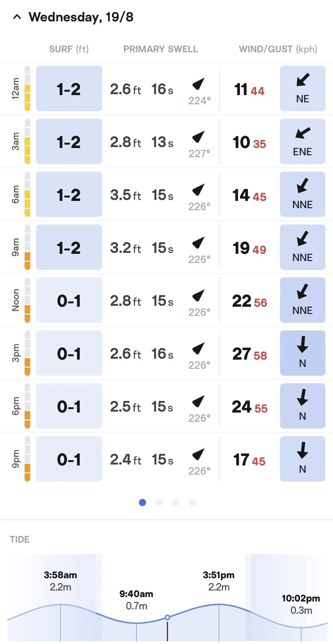The width and height of the screenshot is (333, 644).
Task: Click the 3:51pm high tide point
Action: coord(219,604)
